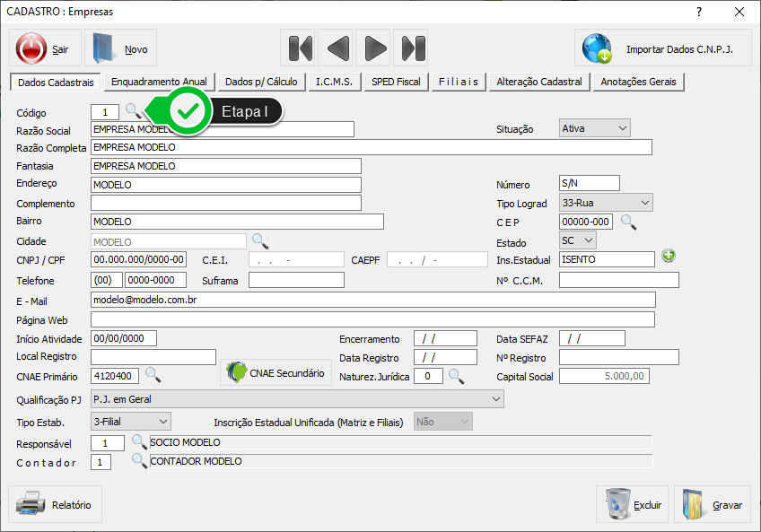Open lookup for Naturez.Jurídica
The width and height of the screenshot is (761, 532).
[x=456, y=376]
